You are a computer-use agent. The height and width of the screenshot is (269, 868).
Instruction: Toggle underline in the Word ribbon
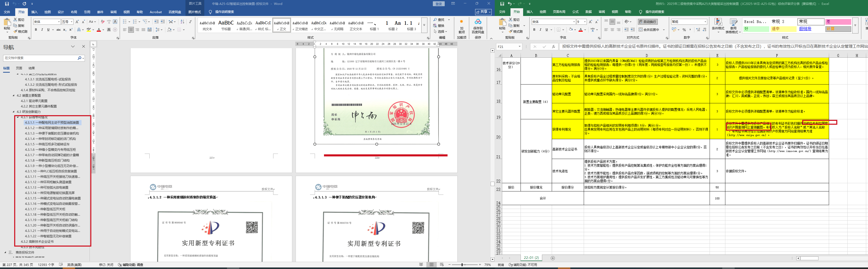pos(48,30)
